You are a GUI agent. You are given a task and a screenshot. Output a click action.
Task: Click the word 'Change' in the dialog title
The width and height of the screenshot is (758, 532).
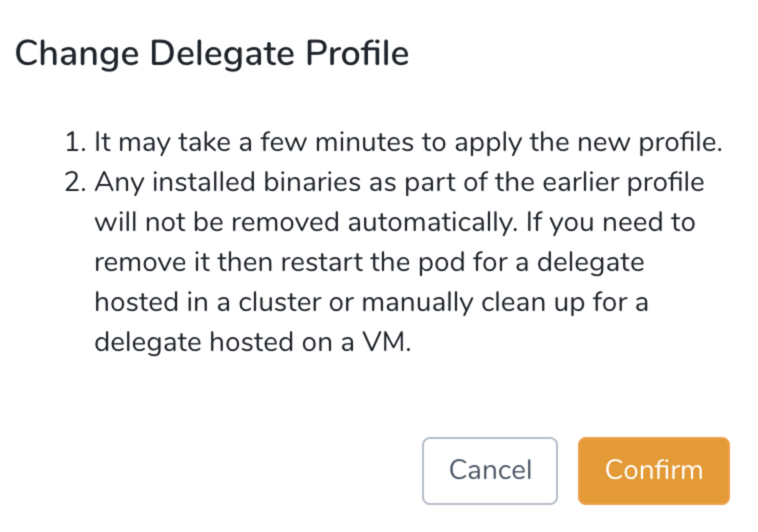click(x=77, y=54)
